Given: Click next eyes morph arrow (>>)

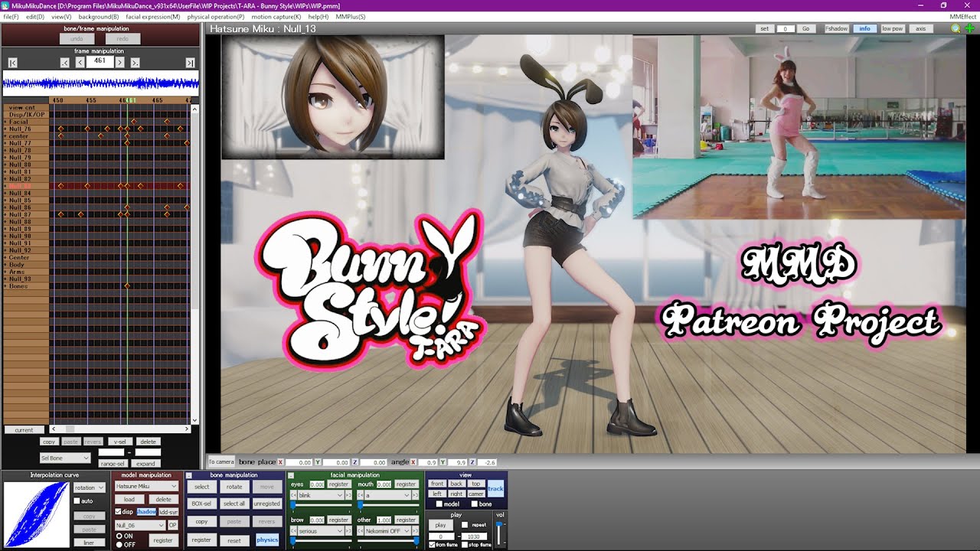Looking at the screenshot, I should pos(349,495).
